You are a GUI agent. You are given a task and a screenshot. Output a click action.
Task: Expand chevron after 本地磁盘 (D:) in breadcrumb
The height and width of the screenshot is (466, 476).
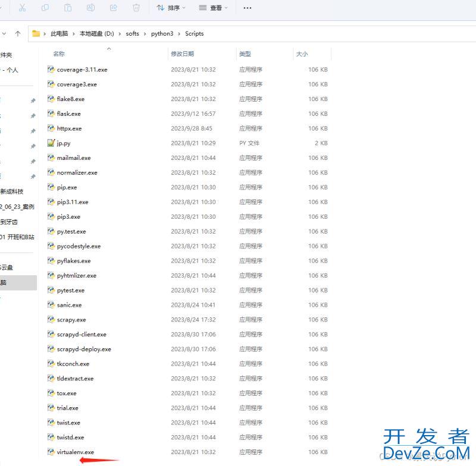(x=120, y=34)
